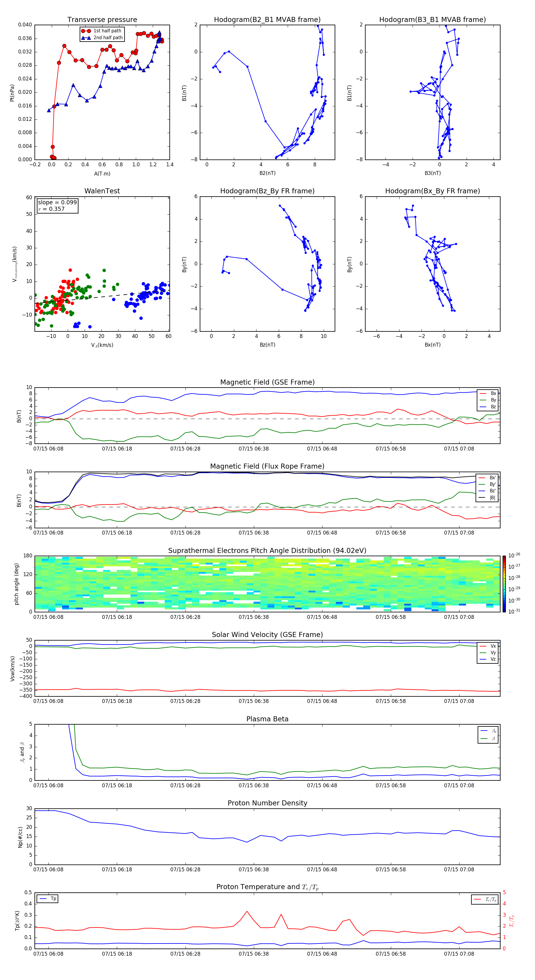Click the Solar Wind Velocity (GSE Frame) title
The width and height of the screenshot is (535, 980).
point(267,635)
